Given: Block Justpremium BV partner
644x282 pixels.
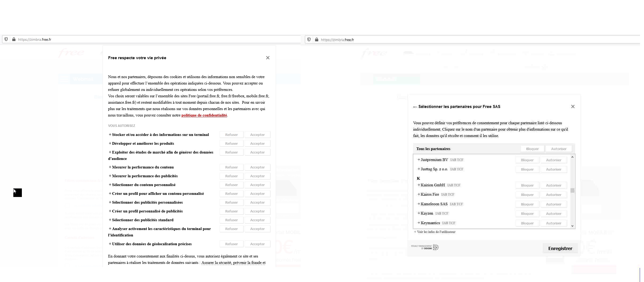Looking at the screenshot, I should point(527,160).
